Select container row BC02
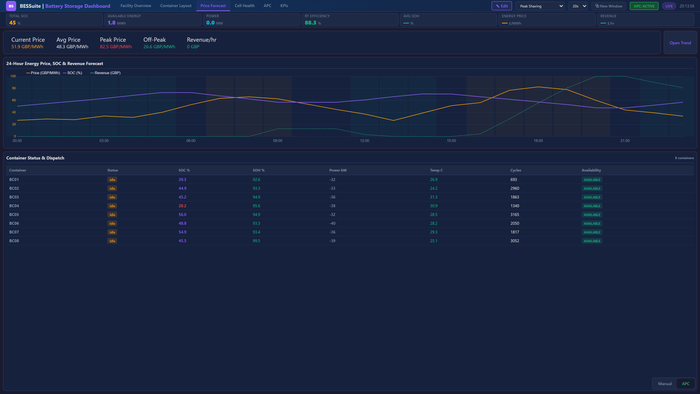The image size is (700, 394). [x=350, y=188]
